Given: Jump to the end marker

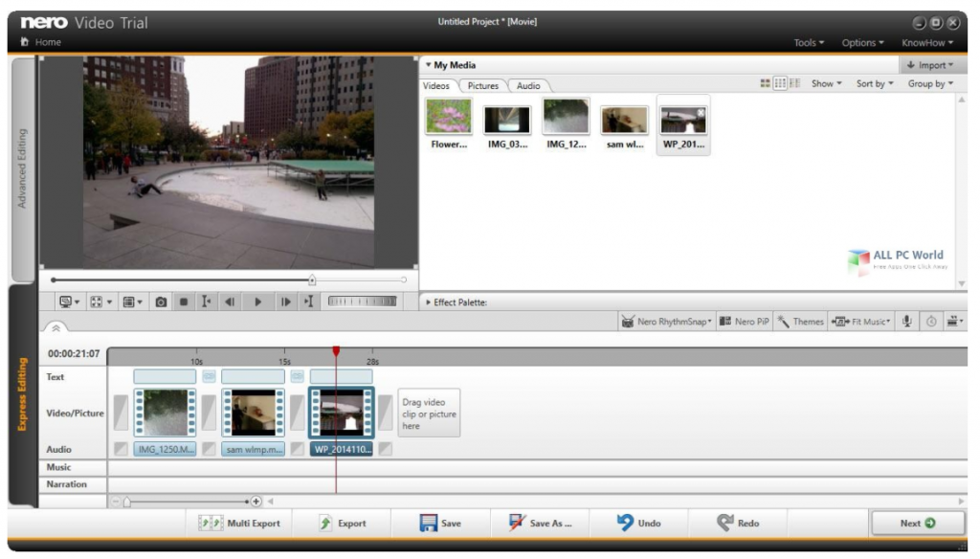Looking at the screenshot, I should coord(309,302).
